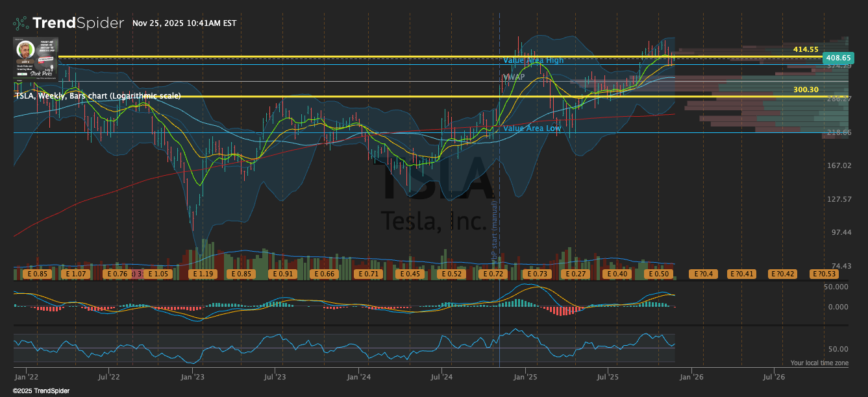Click the 0.000 MACD axis label

pyautogui.click(x=838, y=307)
